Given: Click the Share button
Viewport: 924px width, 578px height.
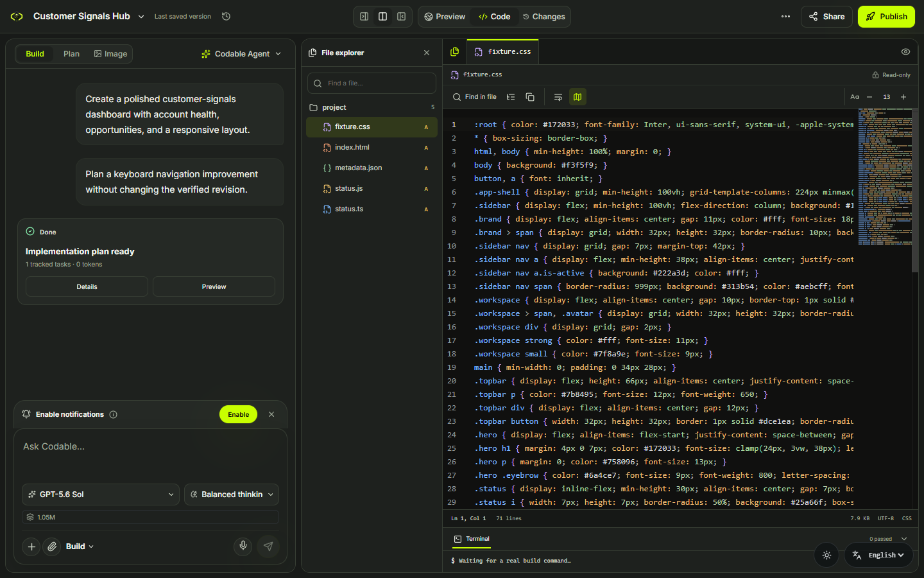Looking at the screenshot, I should 826,17.
